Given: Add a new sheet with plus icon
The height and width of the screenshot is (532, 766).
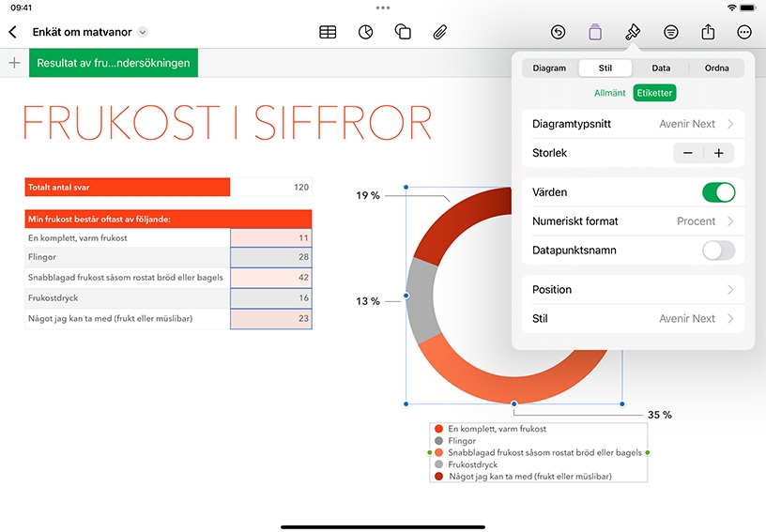Looking at the screenshot, I should 15,63.
